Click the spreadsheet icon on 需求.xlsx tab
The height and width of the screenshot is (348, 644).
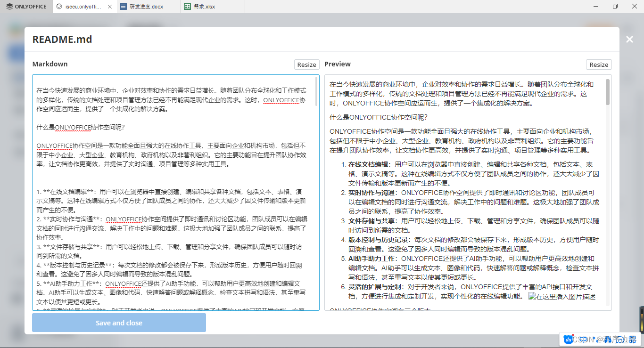[x=188, y=7]
